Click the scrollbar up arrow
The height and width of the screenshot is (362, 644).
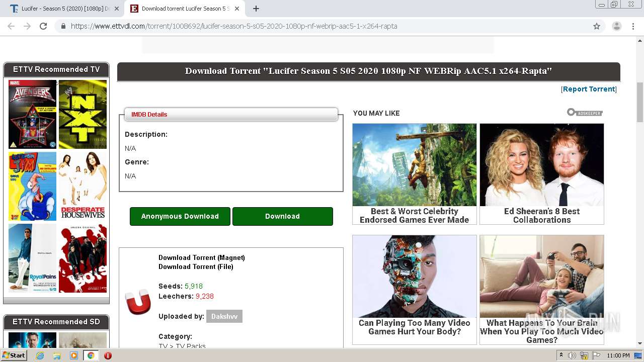pyautogui.click(x=640, y=41)
